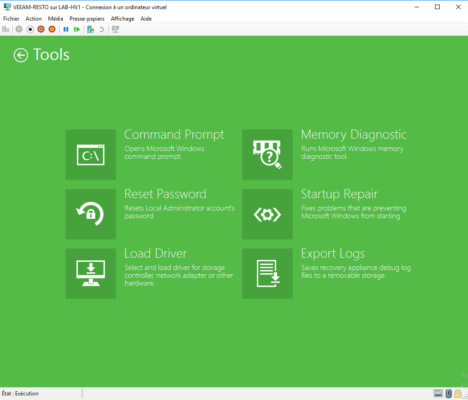Maximize the VM connection window
Image resolution: width=468 pixels, height=400 pixels.
pos(437,7)
